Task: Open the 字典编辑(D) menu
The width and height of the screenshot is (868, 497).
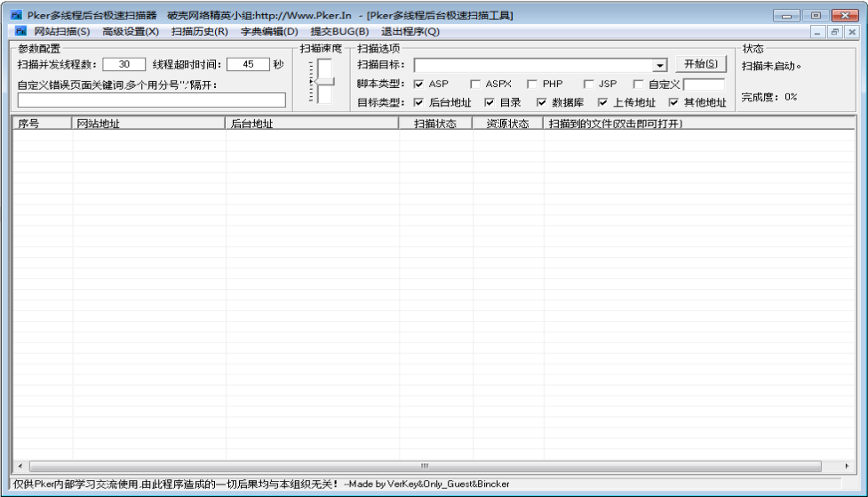Action: click(269, 31)
